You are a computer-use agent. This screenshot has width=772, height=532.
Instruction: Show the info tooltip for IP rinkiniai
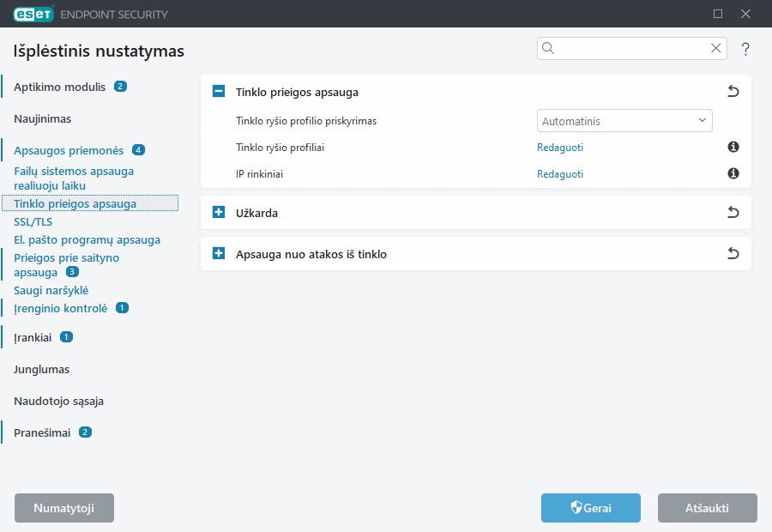(733, 173)
